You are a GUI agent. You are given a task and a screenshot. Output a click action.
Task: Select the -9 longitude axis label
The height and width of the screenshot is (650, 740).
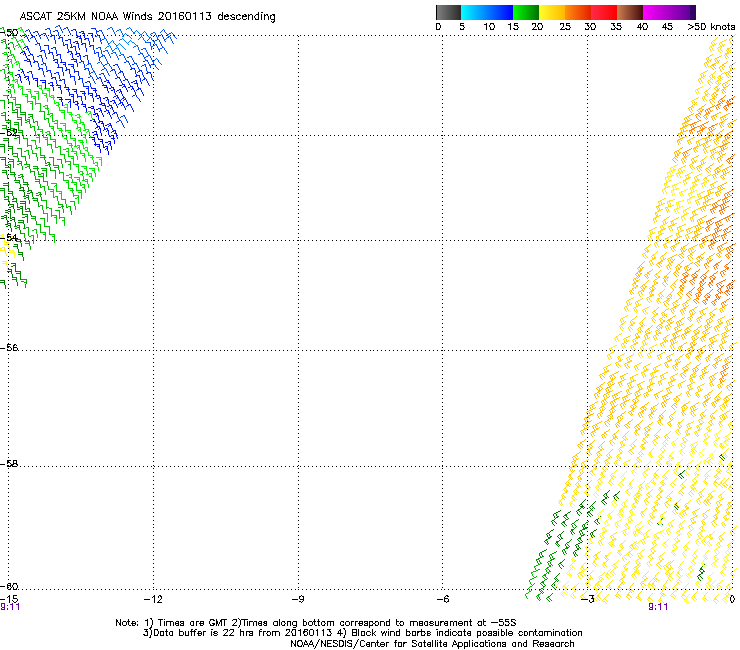(298, 599)
